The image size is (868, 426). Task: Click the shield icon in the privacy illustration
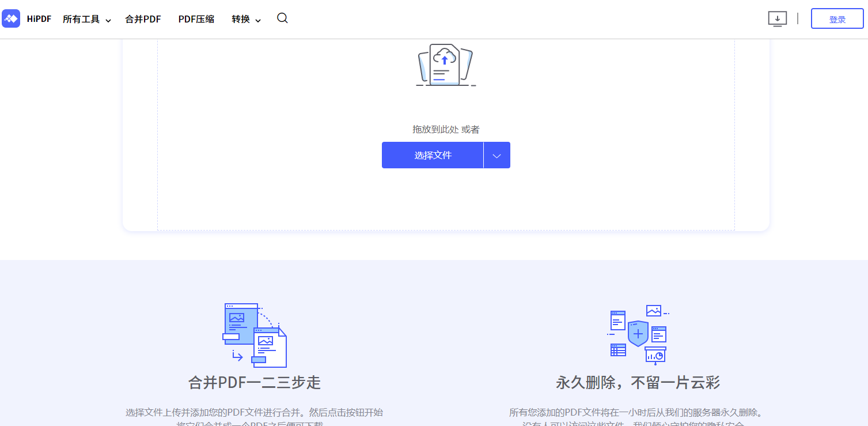639,334
